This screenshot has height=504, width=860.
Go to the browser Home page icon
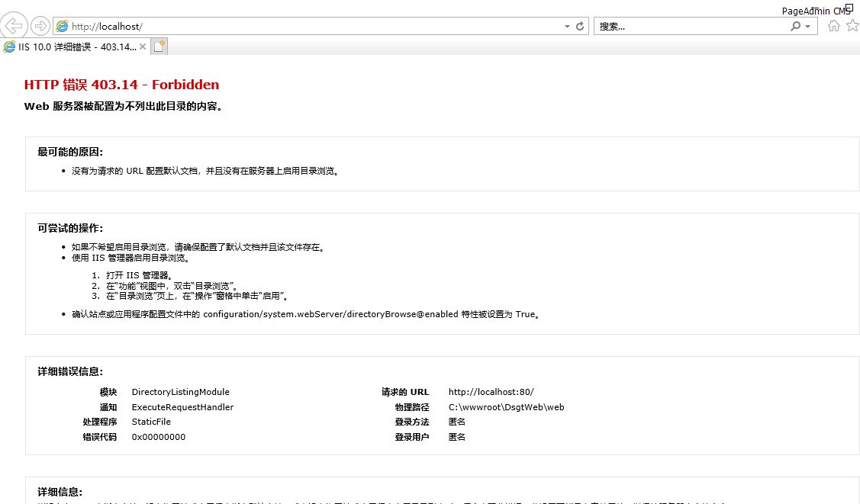(x=834, y=26)
